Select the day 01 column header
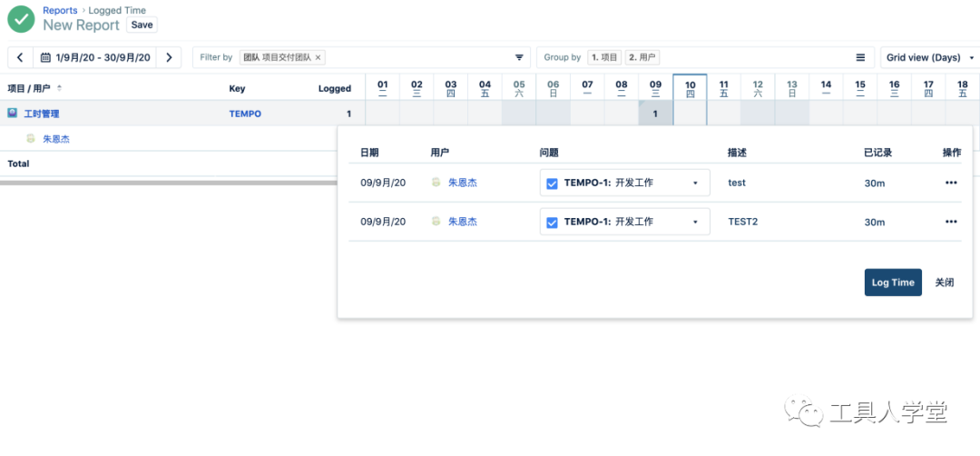The image size is (980, 456). [x=383, y=87]
